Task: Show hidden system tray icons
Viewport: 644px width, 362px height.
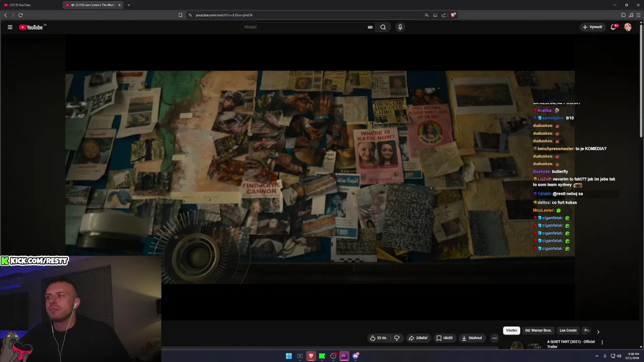Action: pos(597,356)
